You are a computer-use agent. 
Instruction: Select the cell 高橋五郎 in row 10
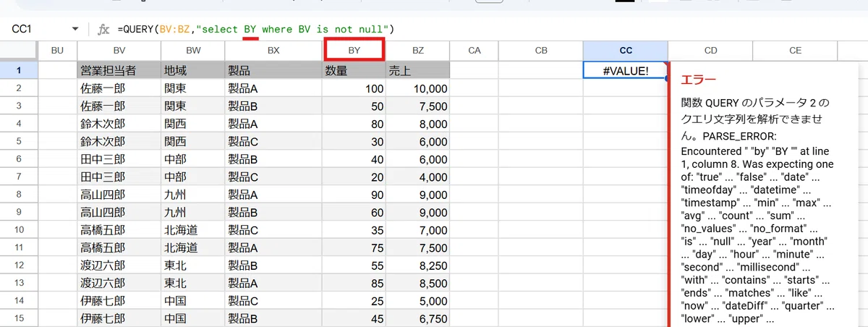point(119,229)
